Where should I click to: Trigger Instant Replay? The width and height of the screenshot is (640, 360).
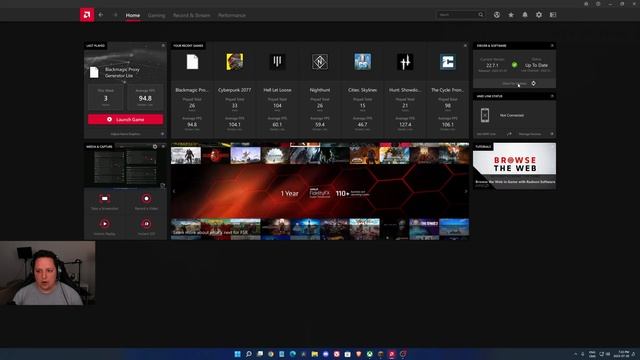coord(105,227)
